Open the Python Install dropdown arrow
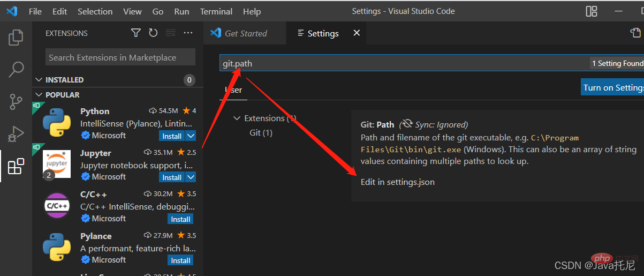Viewport: 644px width, 276px height. tap(191, 136)
